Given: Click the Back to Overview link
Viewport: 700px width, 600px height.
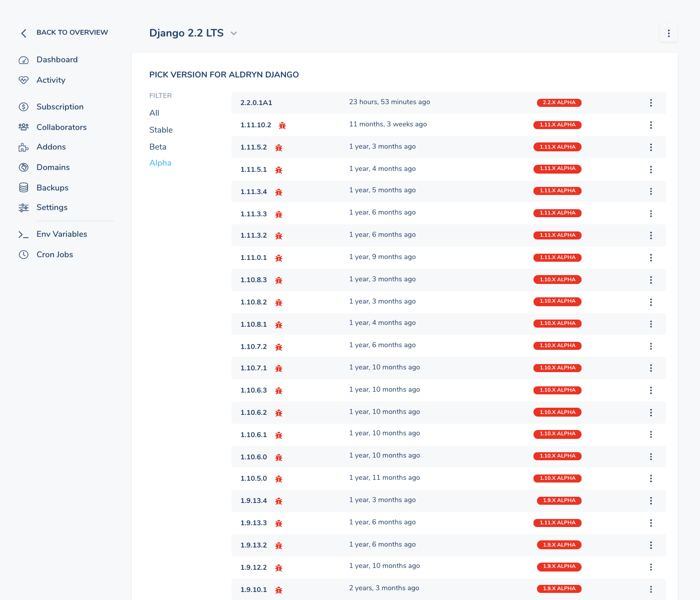Looking at the screenshot, I should tap(72, 32).
